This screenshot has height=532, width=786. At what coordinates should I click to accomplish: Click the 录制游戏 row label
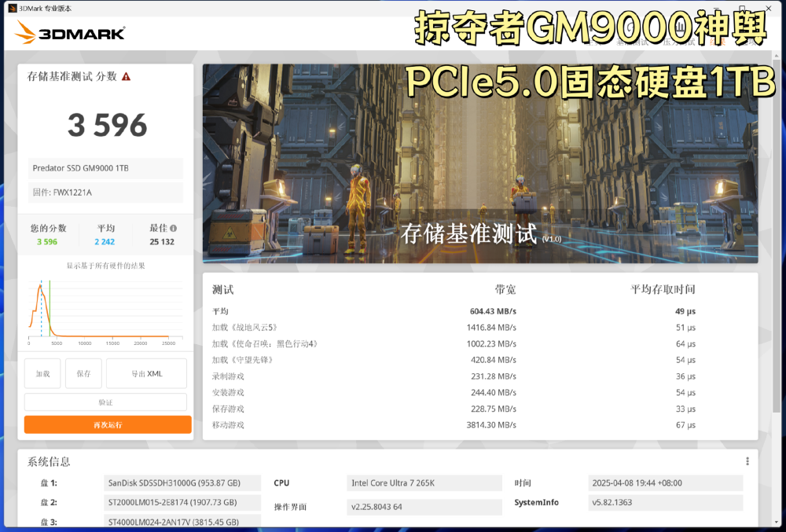pyautogui.click(x=228, y=376)
